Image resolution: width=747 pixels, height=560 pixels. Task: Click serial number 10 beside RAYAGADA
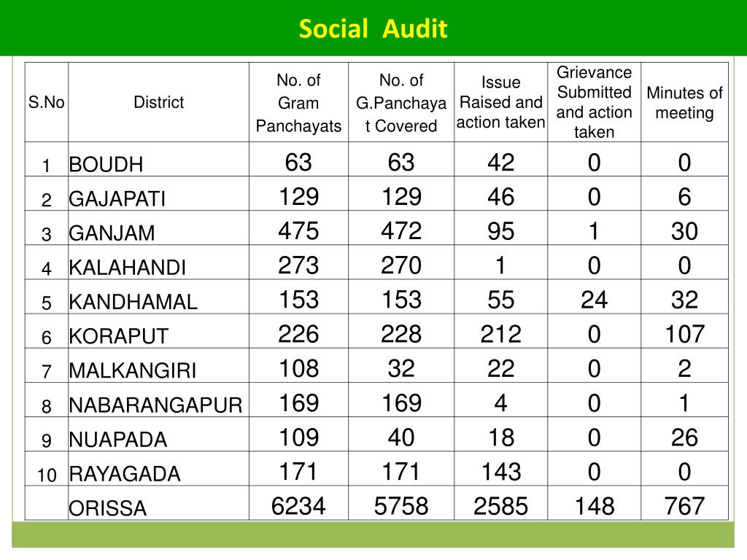[x=47, y=475]
